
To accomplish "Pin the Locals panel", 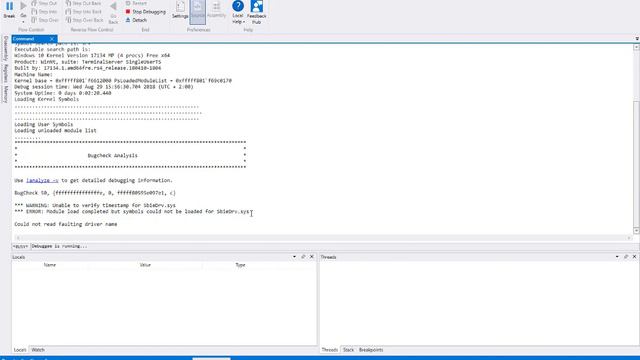I will tap(303, 257).
